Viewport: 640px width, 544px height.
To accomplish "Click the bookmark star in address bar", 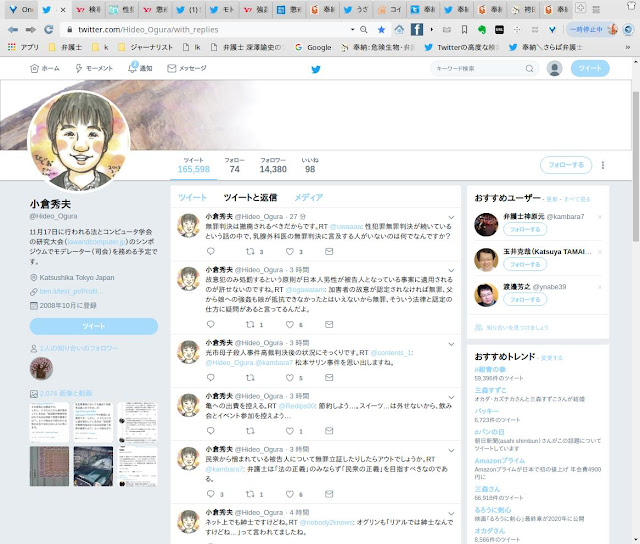I will [381, 29].
